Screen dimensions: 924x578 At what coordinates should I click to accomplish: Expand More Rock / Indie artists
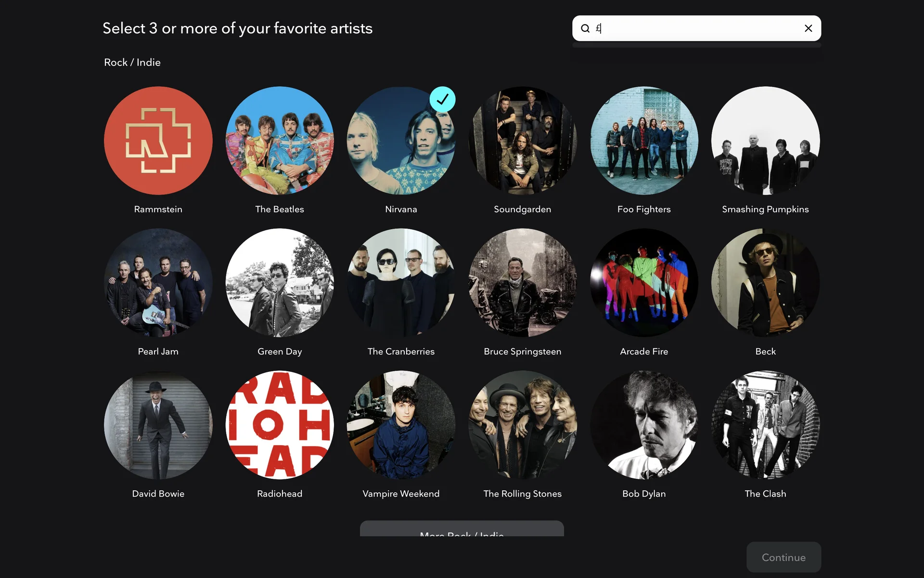(x=462, y=530)
